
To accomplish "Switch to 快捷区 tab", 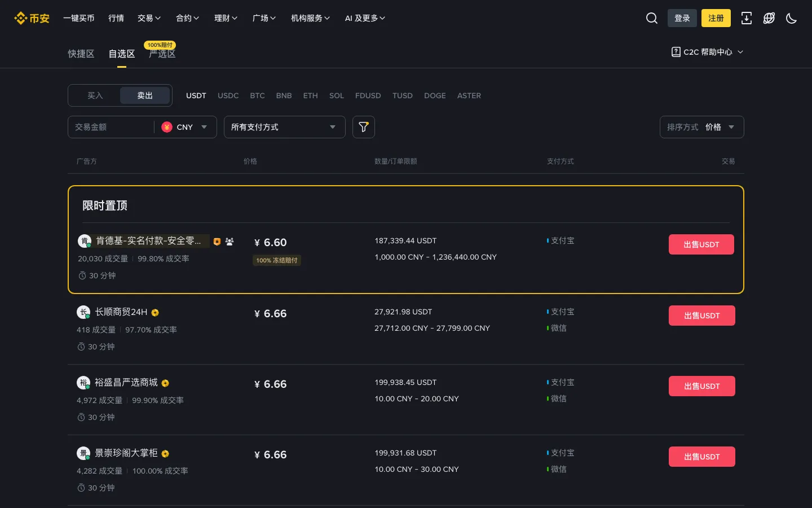I will [81, 54].
